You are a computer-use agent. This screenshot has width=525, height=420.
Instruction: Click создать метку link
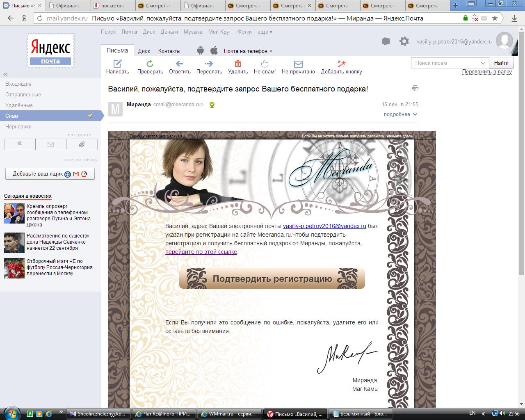click(80, 160)
